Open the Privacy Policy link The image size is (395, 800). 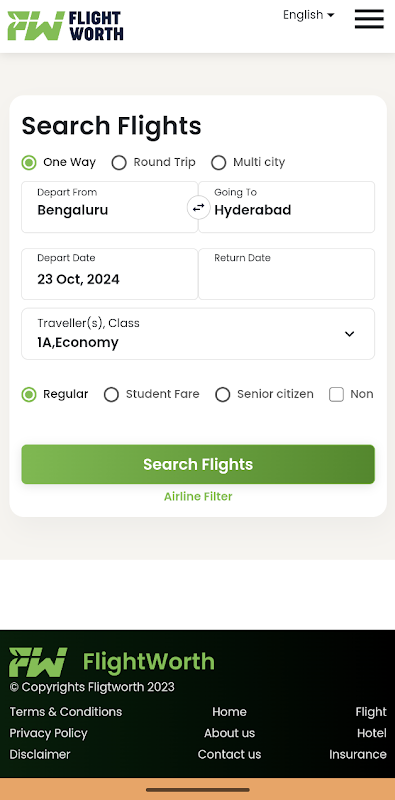coord(48,733)
